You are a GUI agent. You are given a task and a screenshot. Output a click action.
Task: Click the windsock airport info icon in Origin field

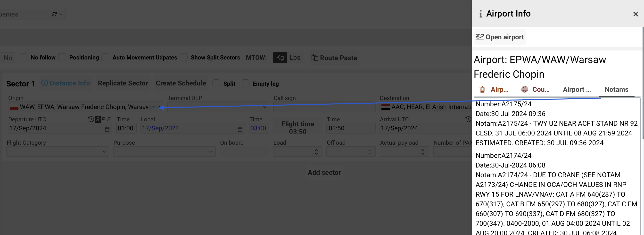152,107
